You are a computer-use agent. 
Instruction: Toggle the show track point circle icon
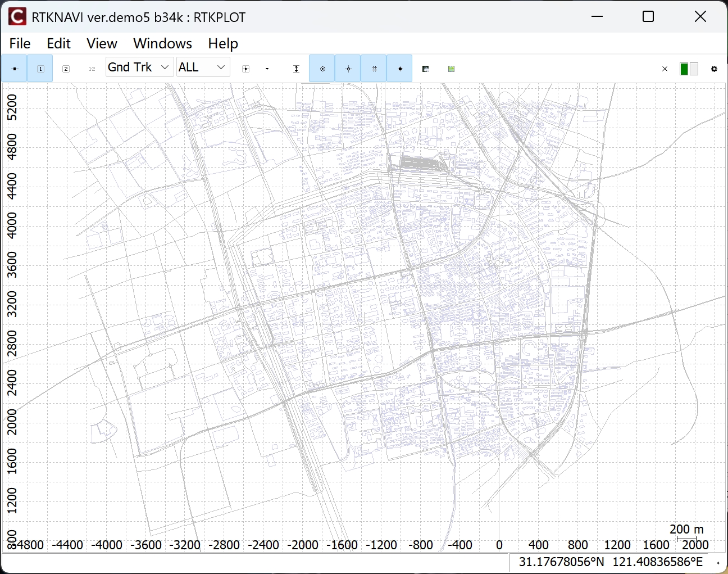[322, 69]
